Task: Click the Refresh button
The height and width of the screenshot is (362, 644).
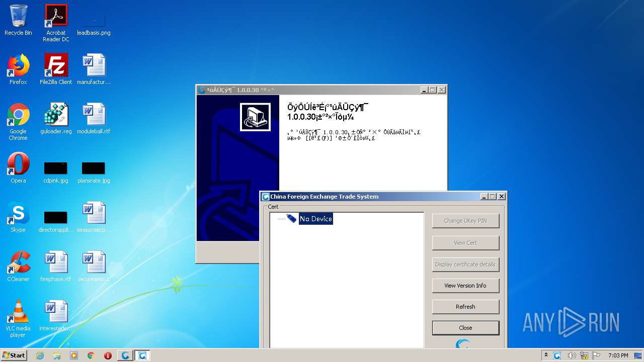Action: pyautogui.click(x=465, y=307)
